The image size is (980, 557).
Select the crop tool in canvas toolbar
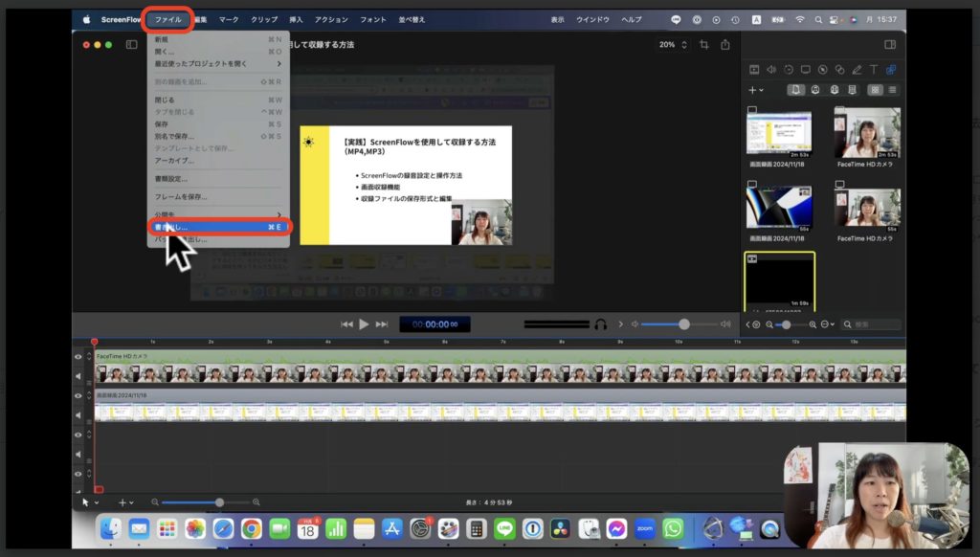tap(704, 45)
